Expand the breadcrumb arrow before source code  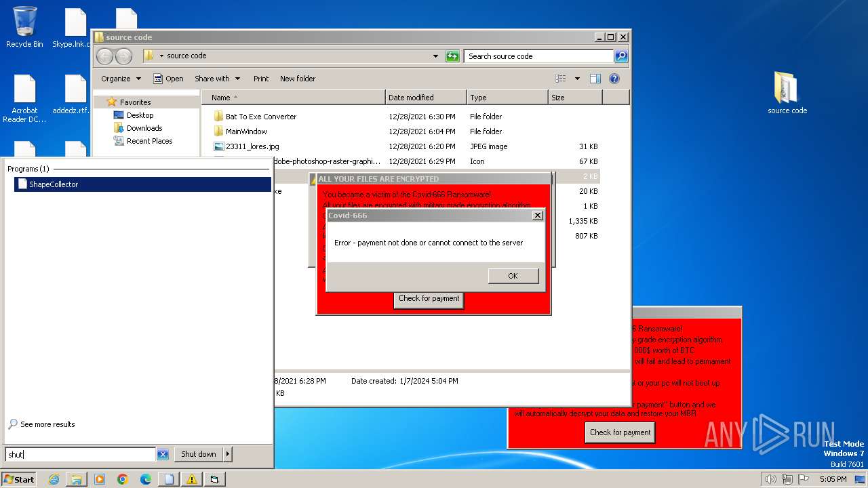(x=161, y=56)
